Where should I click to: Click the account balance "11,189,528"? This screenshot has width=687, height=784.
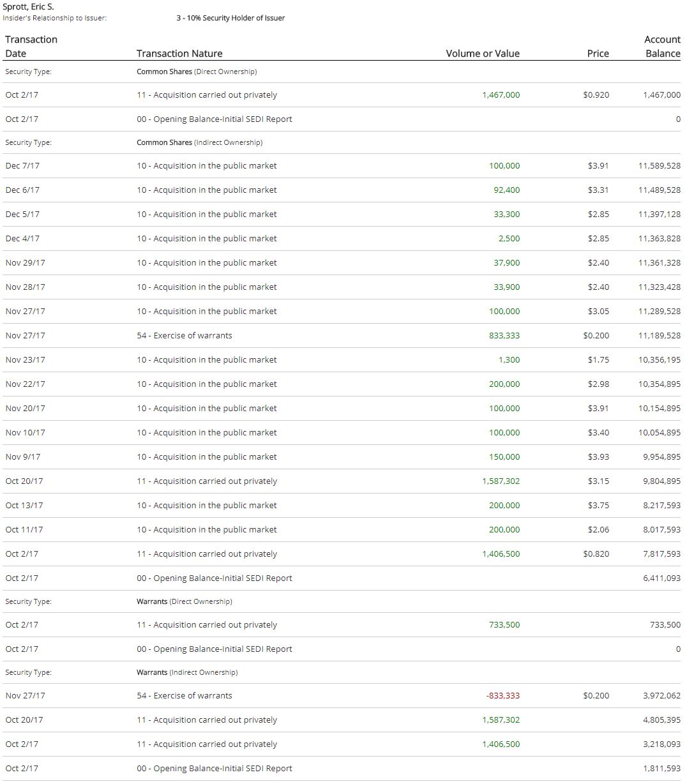[x=660, y=336]
